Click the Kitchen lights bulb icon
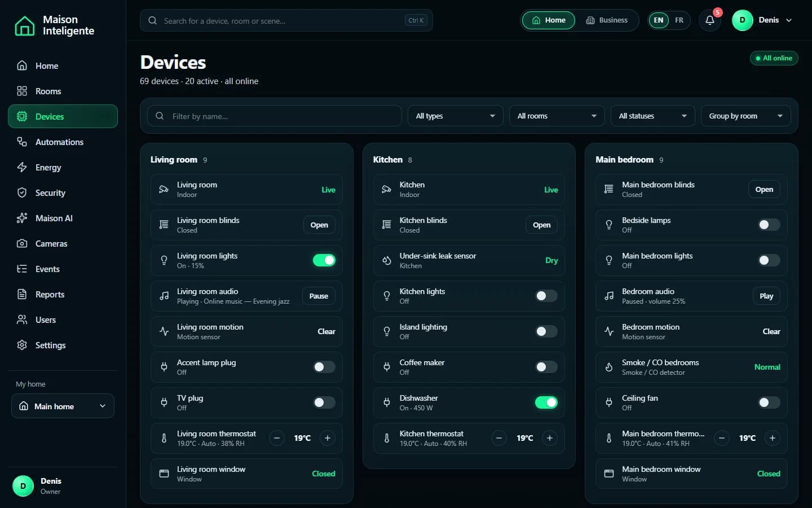The image size is (812, 508). pos(387,296)
